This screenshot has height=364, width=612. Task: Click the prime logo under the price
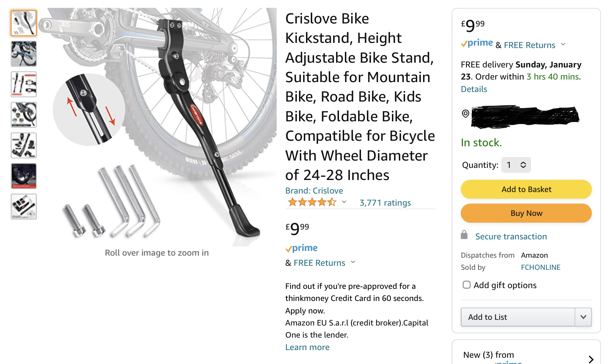pos(302,248)
